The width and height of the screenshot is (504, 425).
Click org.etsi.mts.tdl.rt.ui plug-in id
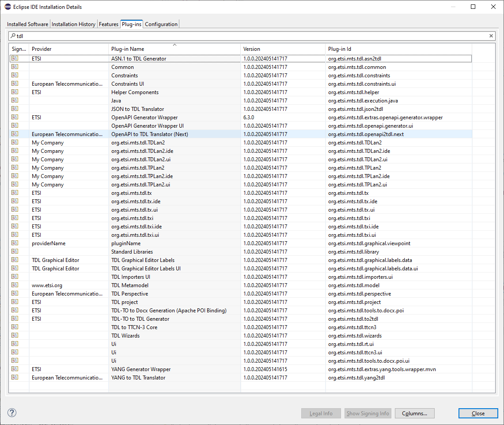[351, 344]
